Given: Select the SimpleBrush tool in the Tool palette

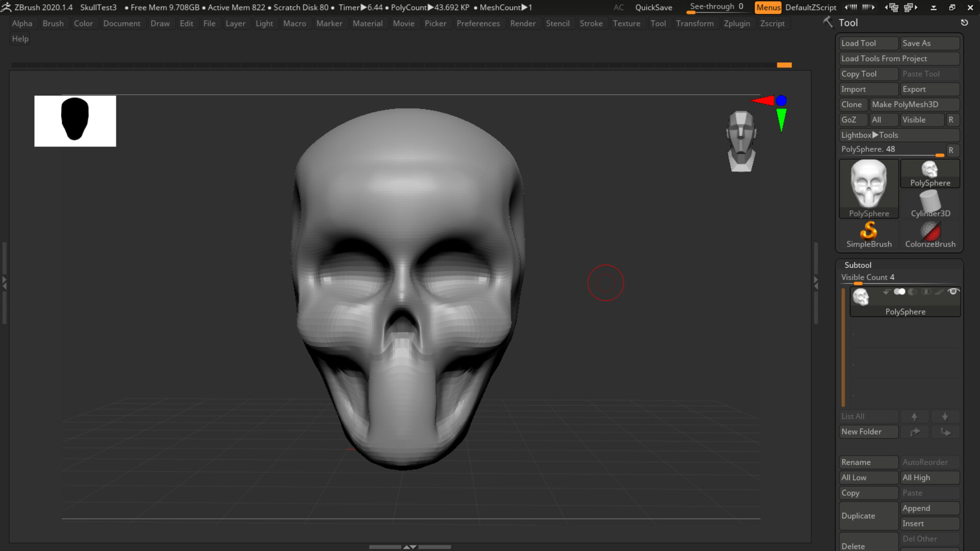Looking at the screenshot, I should click(x=868, y=234).
